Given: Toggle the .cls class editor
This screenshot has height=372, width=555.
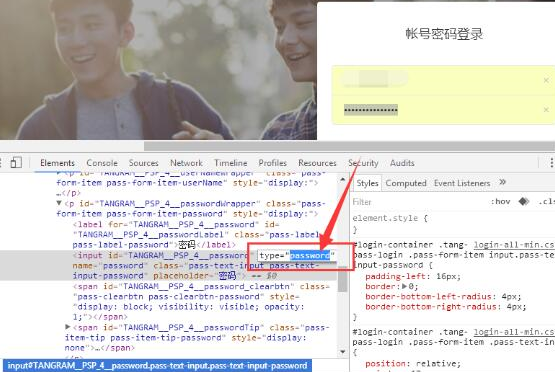Looking at the screenshot, I should [x=547, y=201].
